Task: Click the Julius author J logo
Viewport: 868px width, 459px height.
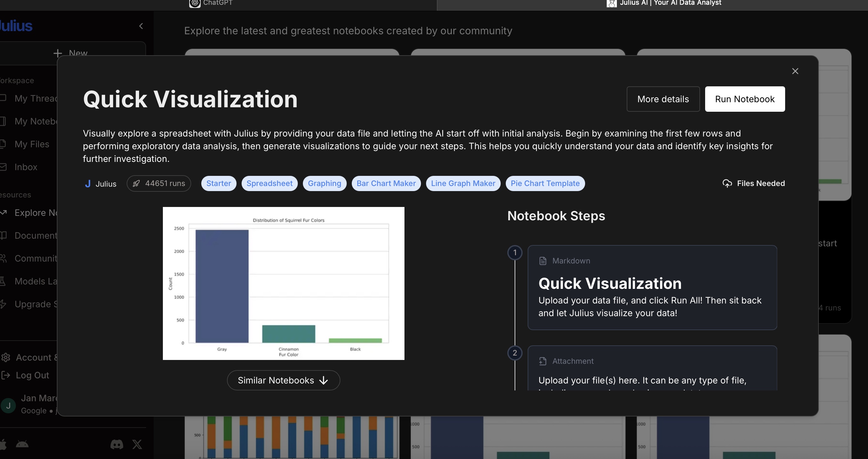Action: [x=88, y=184]
